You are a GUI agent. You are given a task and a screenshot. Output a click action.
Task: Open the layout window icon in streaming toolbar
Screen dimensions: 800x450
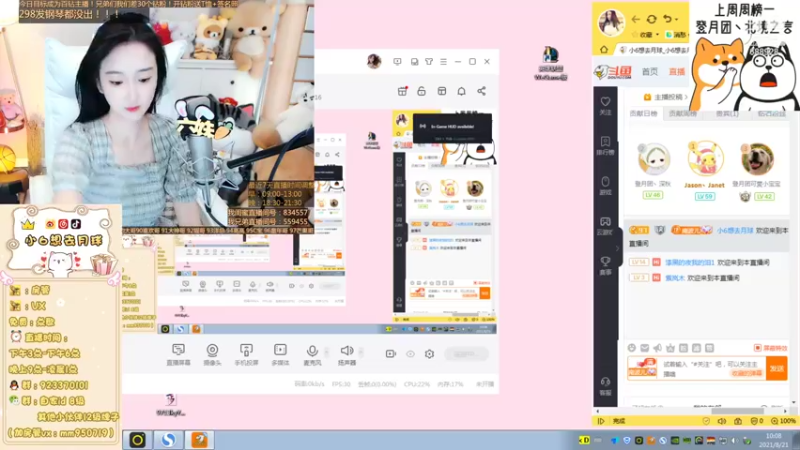tap(442, 91)
